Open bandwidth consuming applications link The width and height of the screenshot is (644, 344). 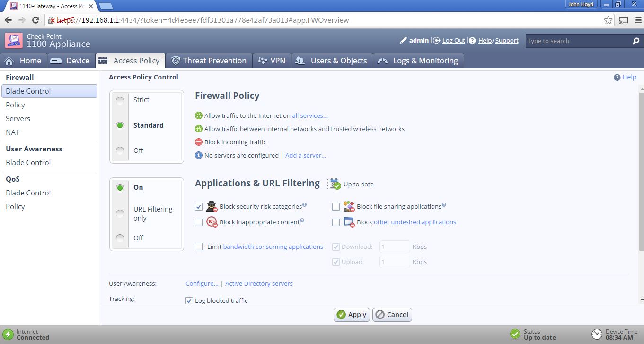(273, 247)
